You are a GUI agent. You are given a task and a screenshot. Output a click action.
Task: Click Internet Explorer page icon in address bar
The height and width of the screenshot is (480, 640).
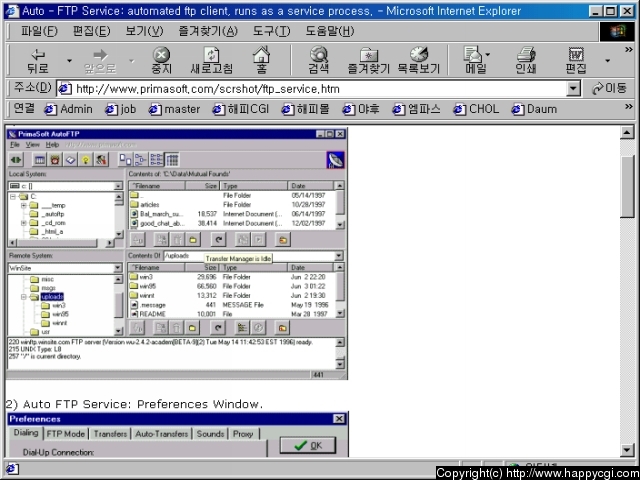pyautogui.click(x=65, y=89)
